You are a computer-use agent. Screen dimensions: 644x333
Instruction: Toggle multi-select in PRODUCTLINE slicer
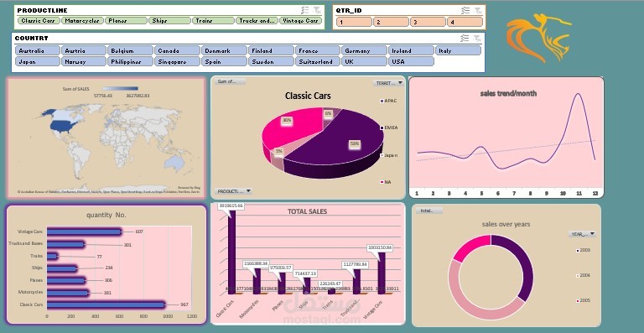pyautogui.click(x=304, y=10)
